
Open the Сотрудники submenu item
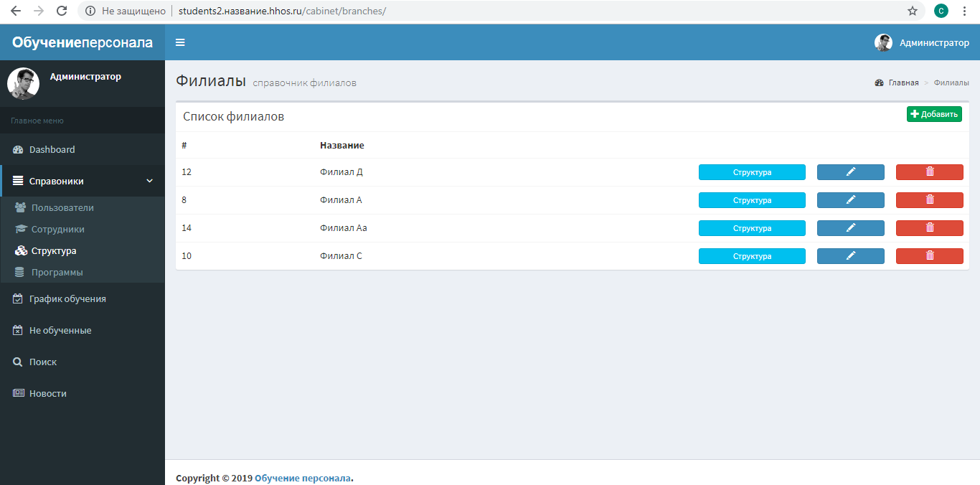[83, 230]
